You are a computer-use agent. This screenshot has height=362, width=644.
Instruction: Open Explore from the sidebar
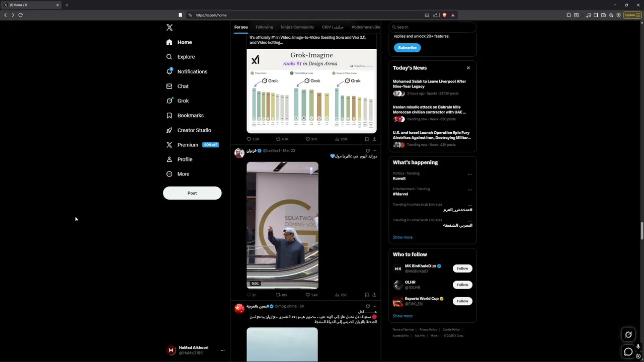180,57
